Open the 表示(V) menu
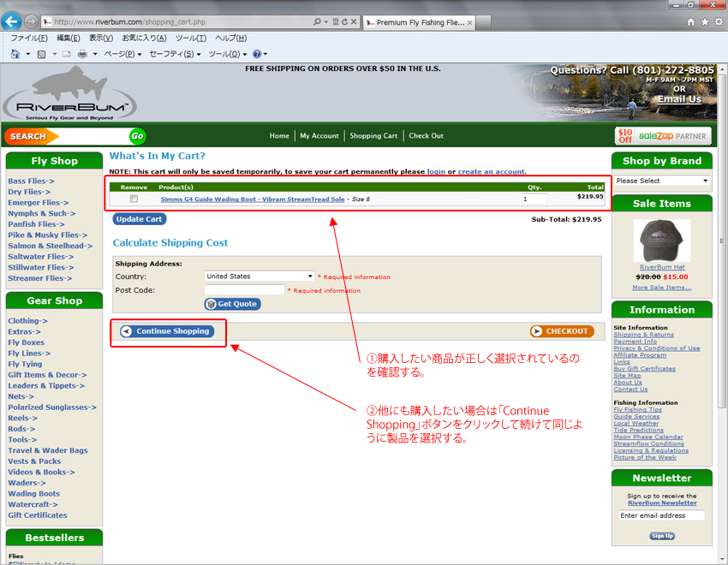This screenshot has width=728, height=565. [x=101, y=38]
